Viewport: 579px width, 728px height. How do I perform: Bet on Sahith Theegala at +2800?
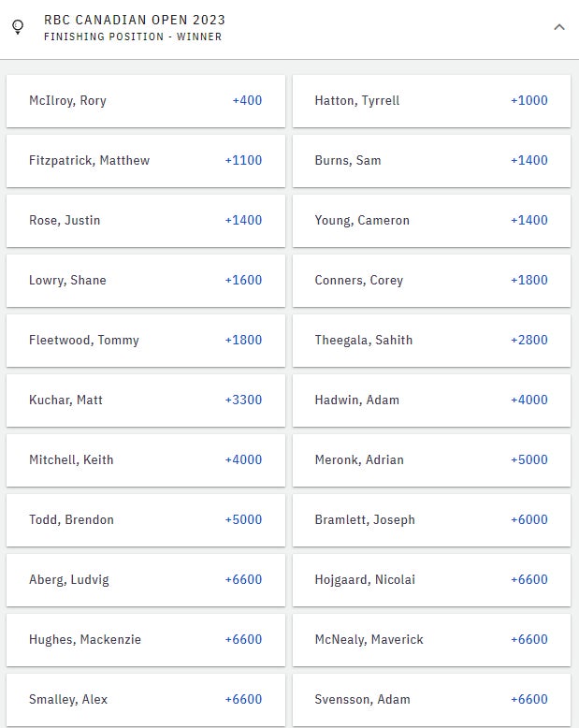point(431,341)
